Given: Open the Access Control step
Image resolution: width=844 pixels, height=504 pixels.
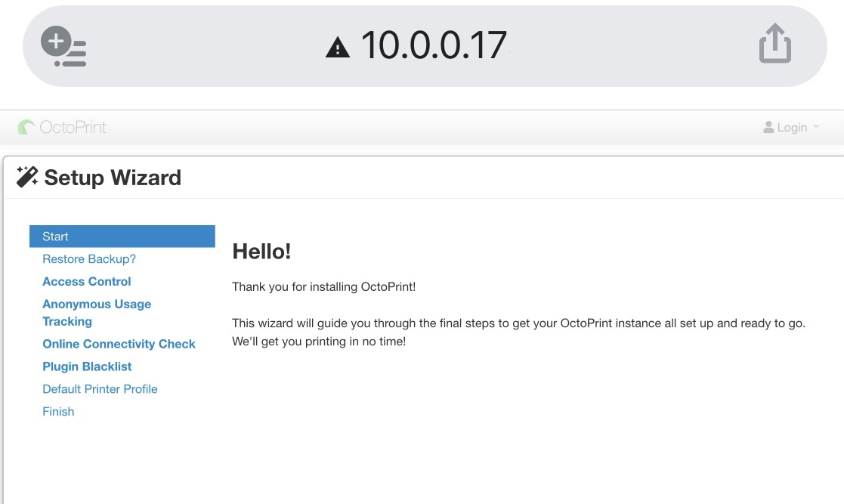Looking at the screenshot, I should (x=87, y=282).
